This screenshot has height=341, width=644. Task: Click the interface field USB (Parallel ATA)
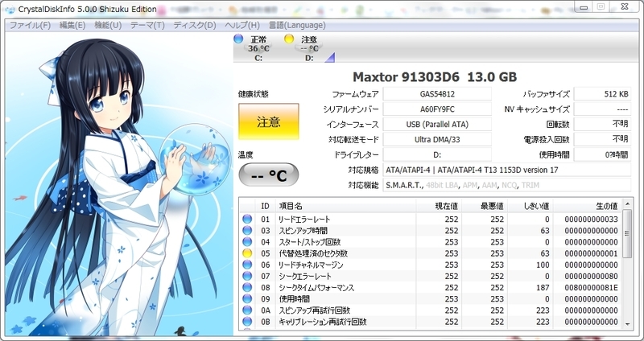(437, 125)
